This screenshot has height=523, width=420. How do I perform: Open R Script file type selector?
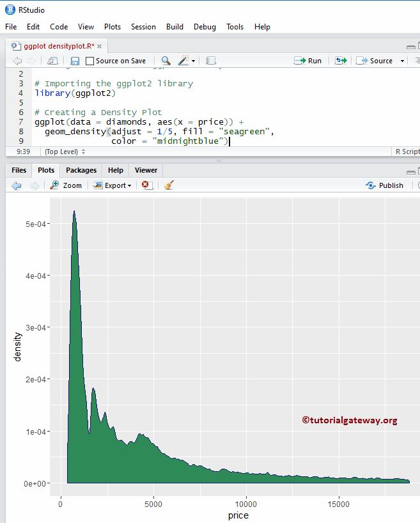click(407, 152)
